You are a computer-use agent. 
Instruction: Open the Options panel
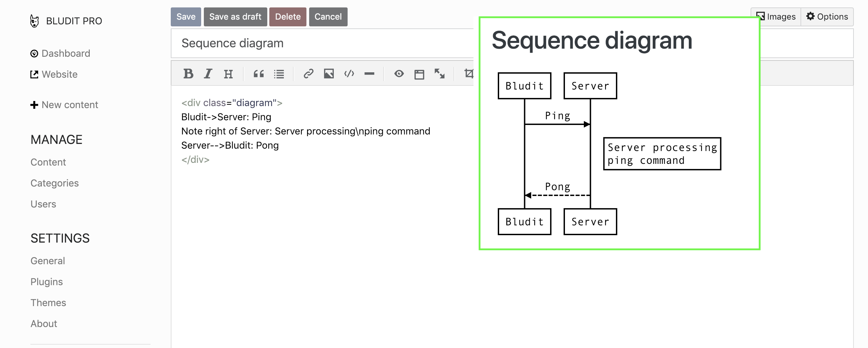(x=827, y=16)
